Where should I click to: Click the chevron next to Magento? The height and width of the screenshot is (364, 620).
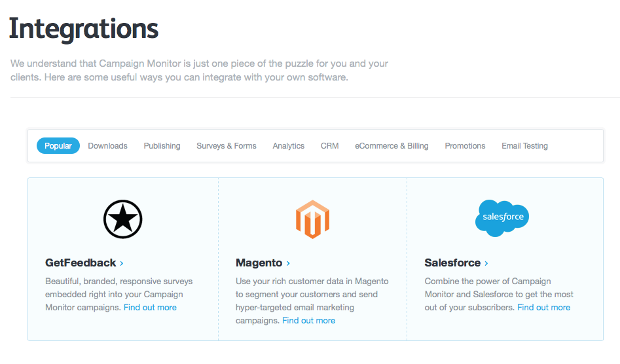(x=288, y=263)
